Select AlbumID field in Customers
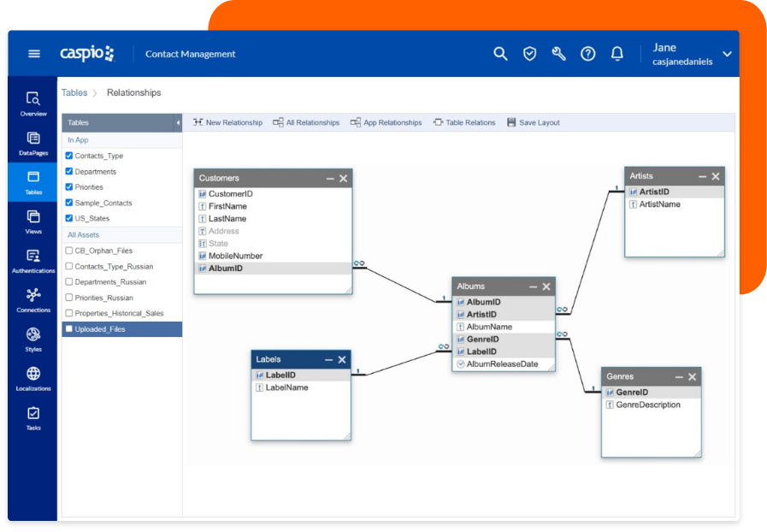Screen dimensions: 767x532 (x=273, y=269)
